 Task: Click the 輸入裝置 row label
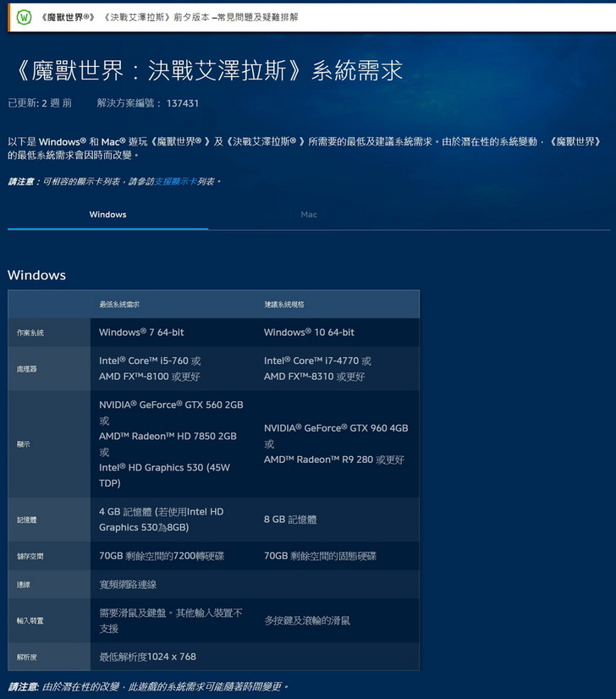tap(30, 620)
